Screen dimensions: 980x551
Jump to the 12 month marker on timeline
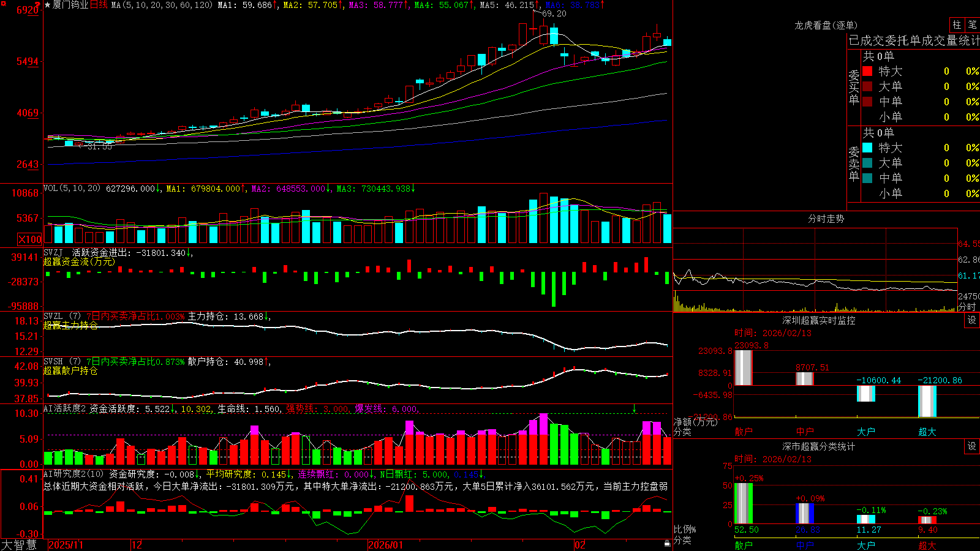click(137, 545)
